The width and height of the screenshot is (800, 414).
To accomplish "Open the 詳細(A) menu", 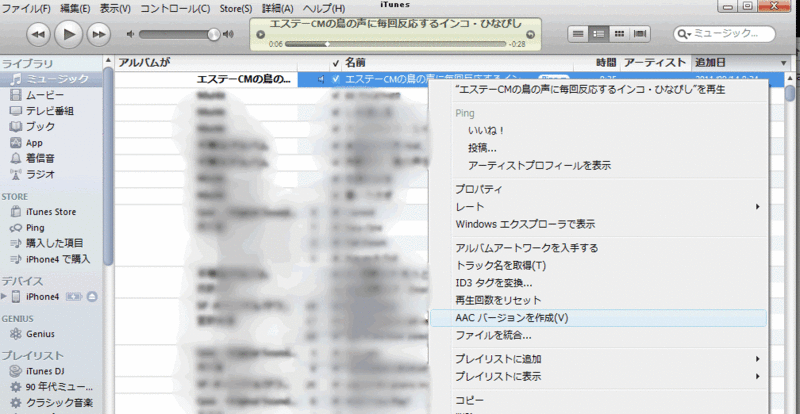I will pos(278,9).
